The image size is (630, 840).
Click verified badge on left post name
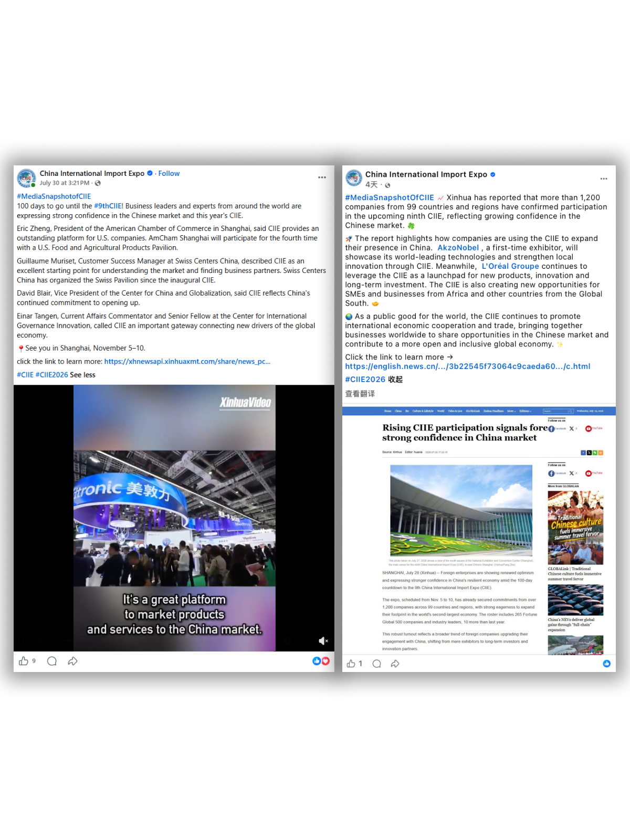(x=150, y=173)
